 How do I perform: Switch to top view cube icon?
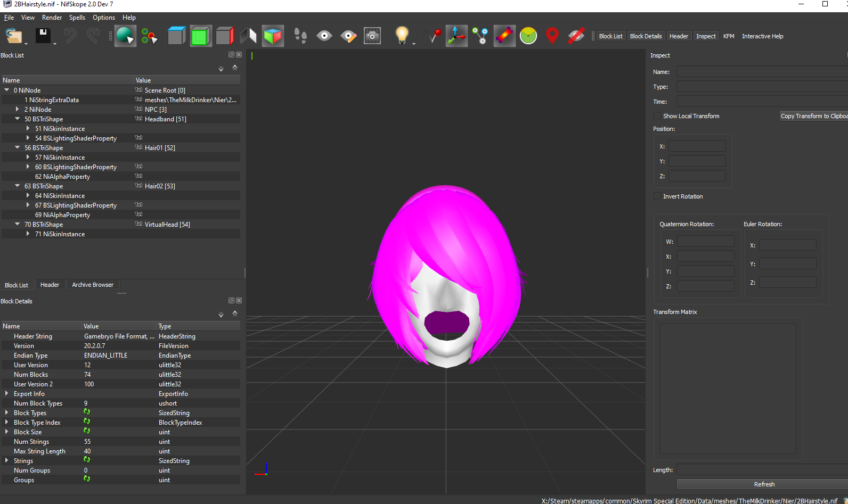click(176, 36)
